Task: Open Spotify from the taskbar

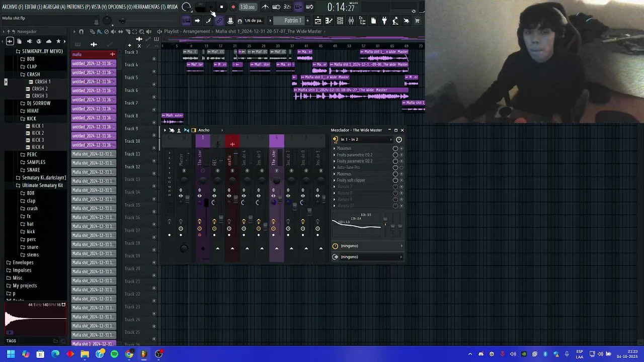Action: tap(114, 354)
